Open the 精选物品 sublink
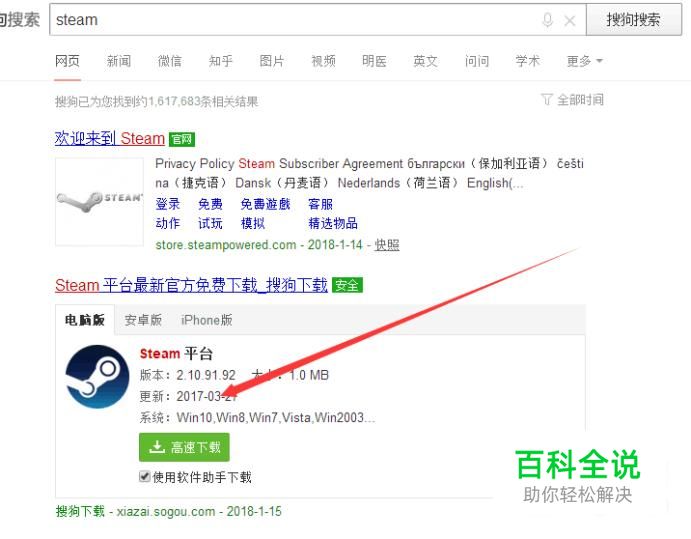The width and height of the screenshot is (691, 539). coord(333,223)
